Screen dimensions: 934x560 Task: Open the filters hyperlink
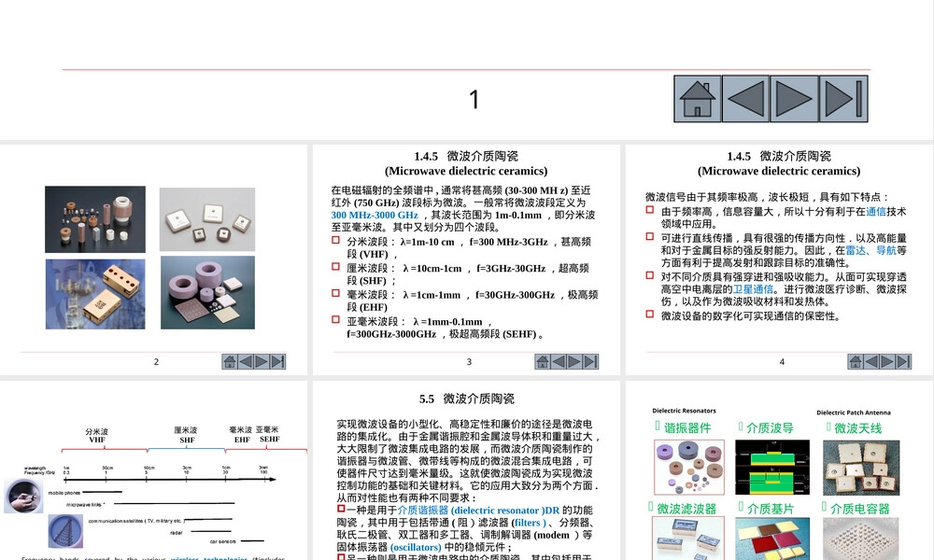(529, 523)
